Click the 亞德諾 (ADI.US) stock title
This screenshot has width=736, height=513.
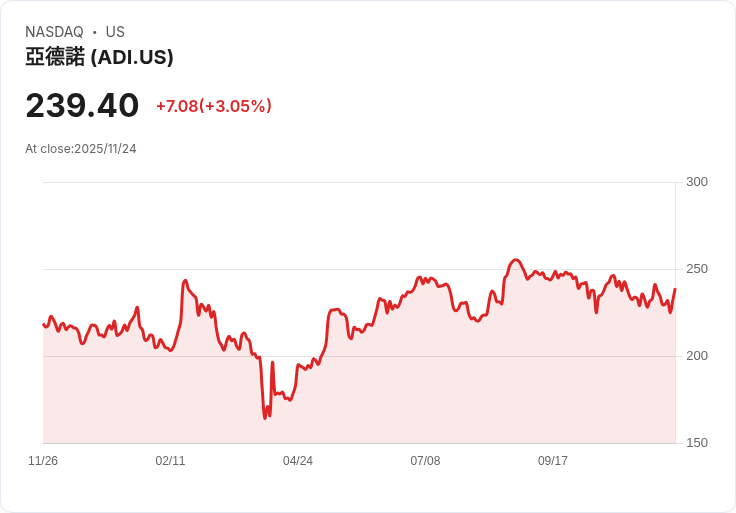pyautogui.click(x=99, y=57)
